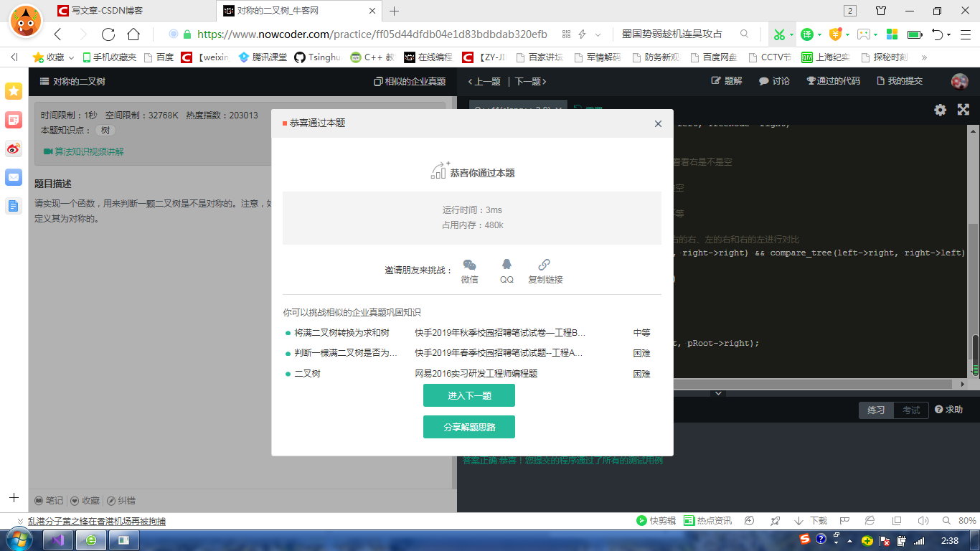
Task: Enter fullscreen mode for the editor
Action: (963, 109)
